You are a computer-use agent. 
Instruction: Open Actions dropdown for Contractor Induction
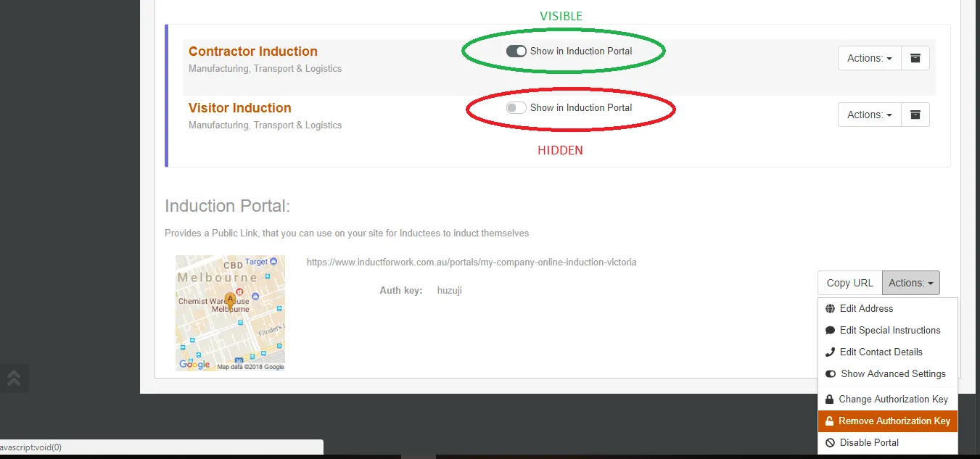pos(869,58)
